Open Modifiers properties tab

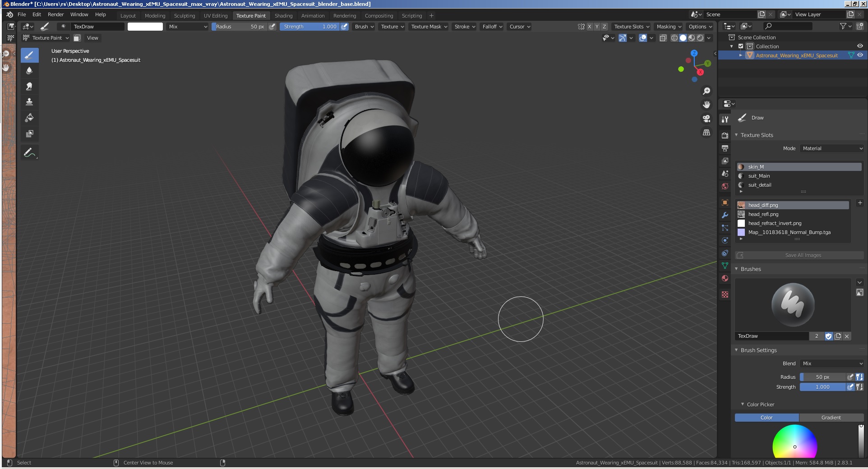pyautogui.click(x=725, y=215)
